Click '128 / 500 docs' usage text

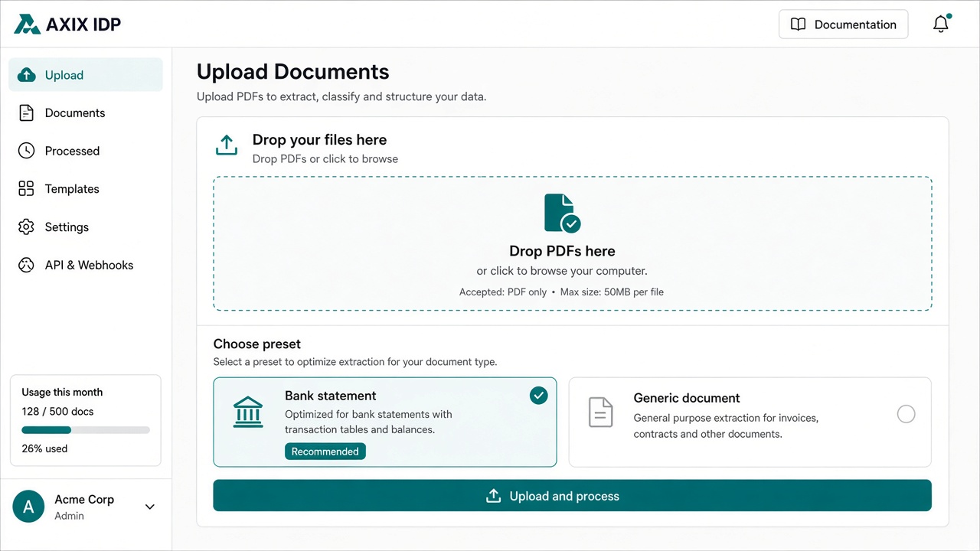pos(57,412)
